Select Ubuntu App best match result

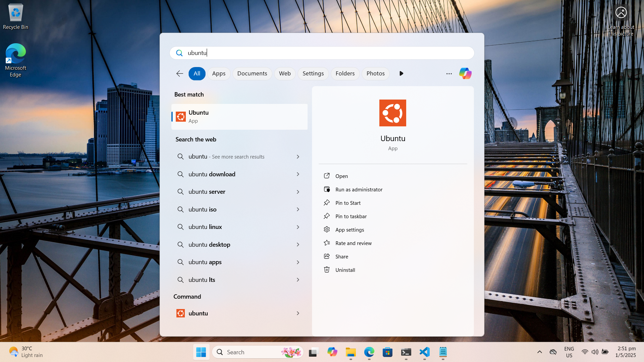tap(239, 117)
